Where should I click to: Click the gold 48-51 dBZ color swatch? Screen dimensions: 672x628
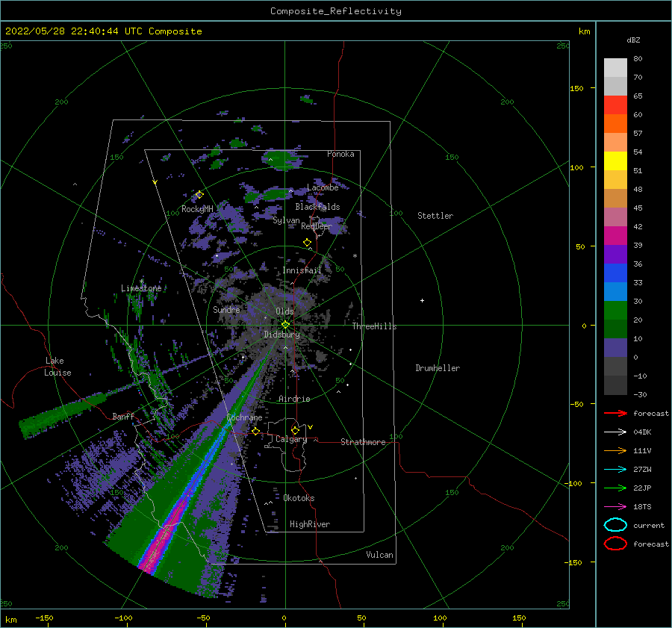pos(615,180)
